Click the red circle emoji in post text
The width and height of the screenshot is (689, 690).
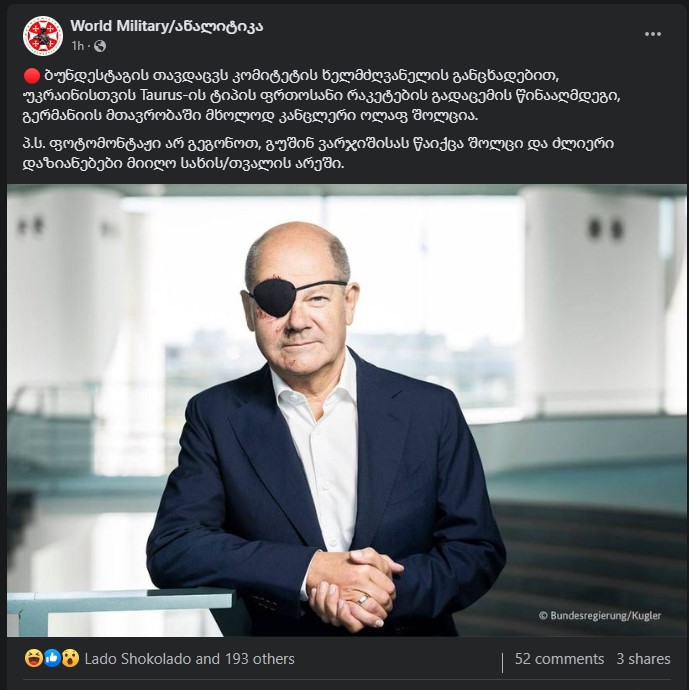tap(31, 76)
